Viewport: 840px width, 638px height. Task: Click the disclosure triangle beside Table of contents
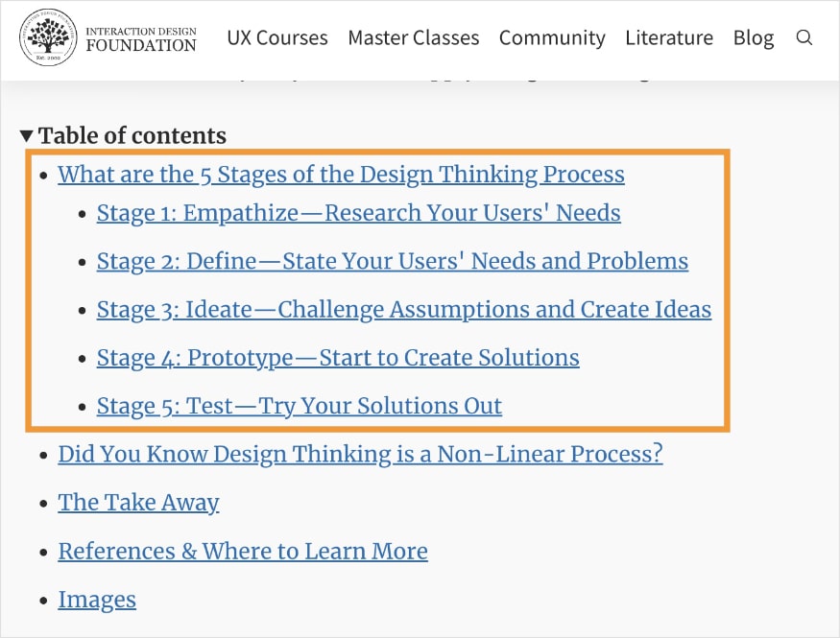(26, 135)
